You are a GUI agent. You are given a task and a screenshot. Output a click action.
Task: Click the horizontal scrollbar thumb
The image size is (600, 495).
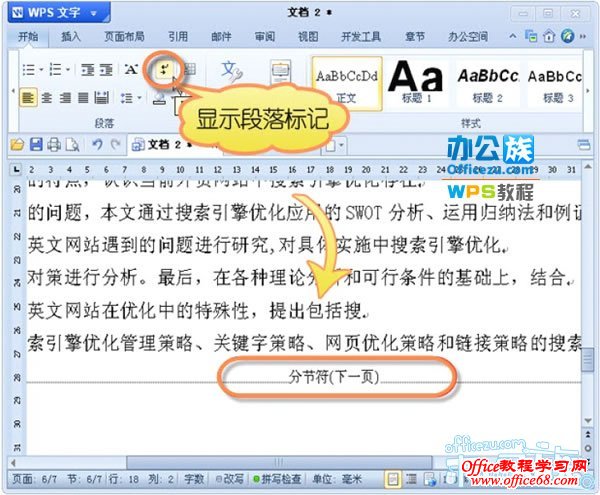tap(279, 462)
